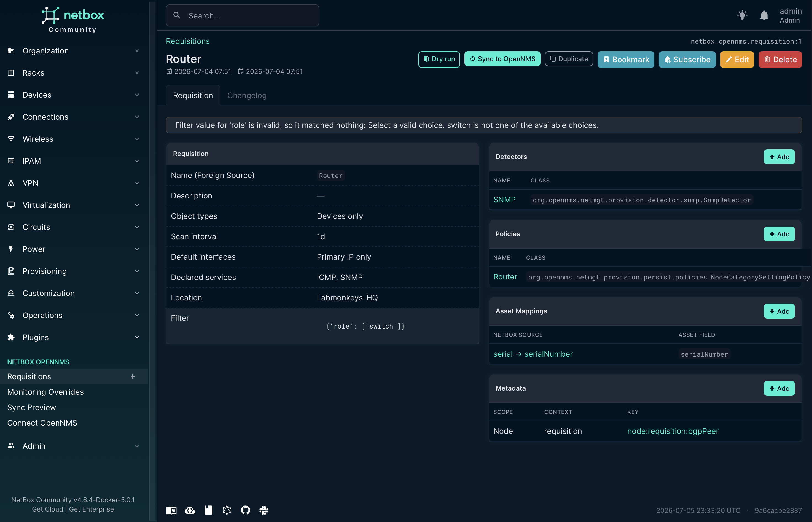This screenshot has width=812, height=522.
Task: Click the Racks sidebar icon
Action: point(11,72)
